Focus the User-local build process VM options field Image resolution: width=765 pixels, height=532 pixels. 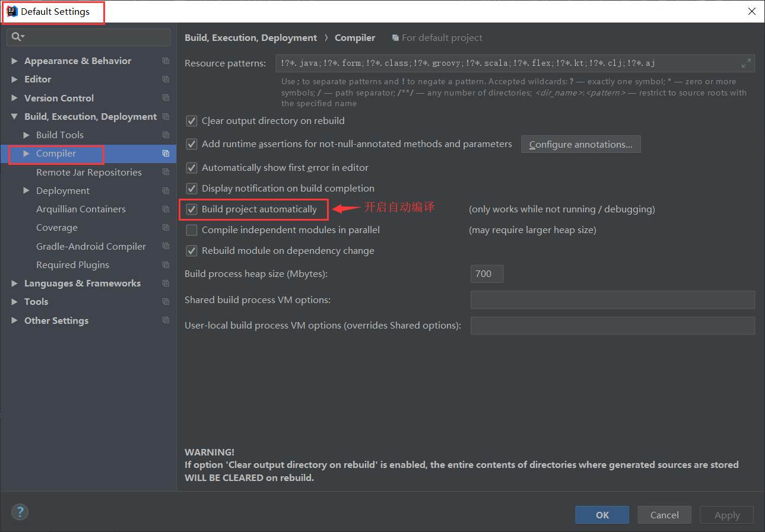tap(612, 326)
